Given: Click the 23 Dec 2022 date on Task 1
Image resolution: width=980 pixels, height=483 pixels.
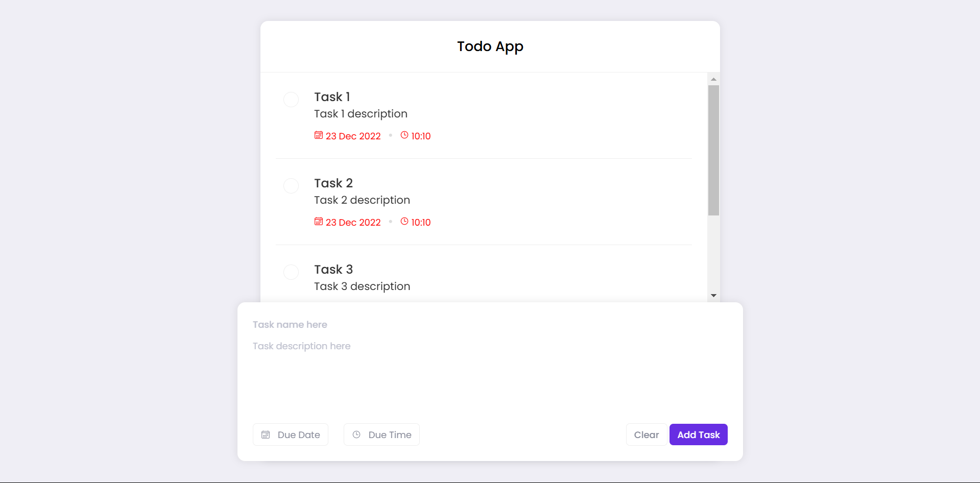Looking at the screenshot, I should pyautogui.click(x=353, y=136).
